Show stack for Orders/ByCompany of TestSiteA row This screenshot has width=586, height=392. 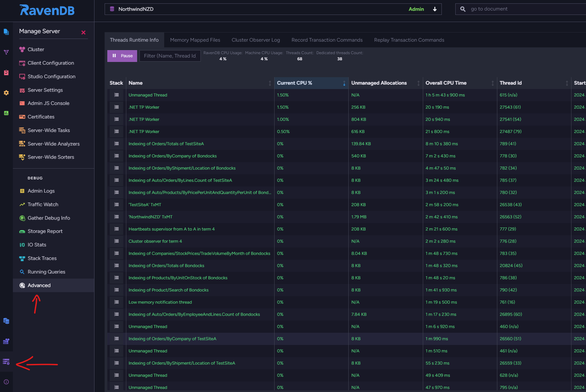click(116, 339)
